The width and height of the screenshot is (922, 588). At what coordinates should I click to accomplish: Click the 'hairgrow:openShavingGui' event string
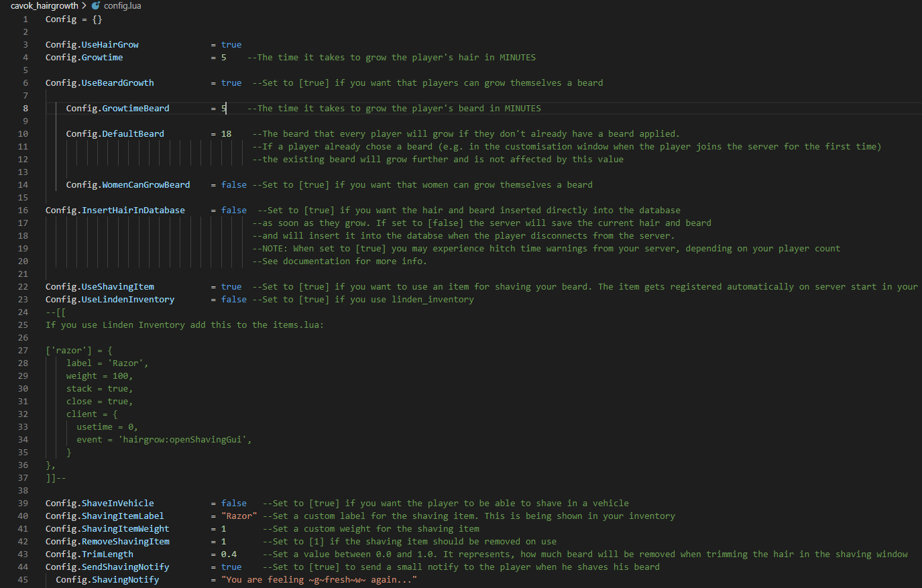(x=182, y=439)
